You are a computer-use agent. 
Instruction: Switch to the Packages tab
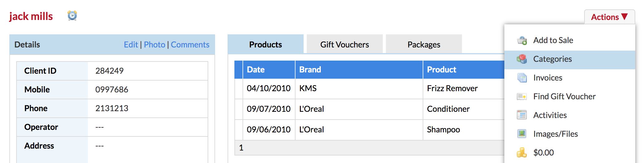coord(424,44)
